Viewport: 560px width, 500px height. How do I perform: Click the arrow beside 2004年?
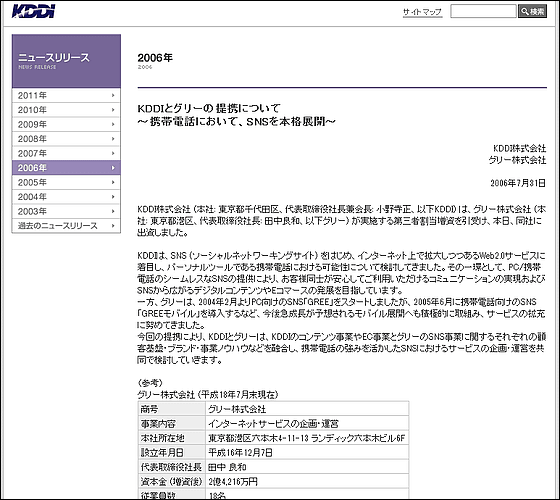(x=113, y=197)
